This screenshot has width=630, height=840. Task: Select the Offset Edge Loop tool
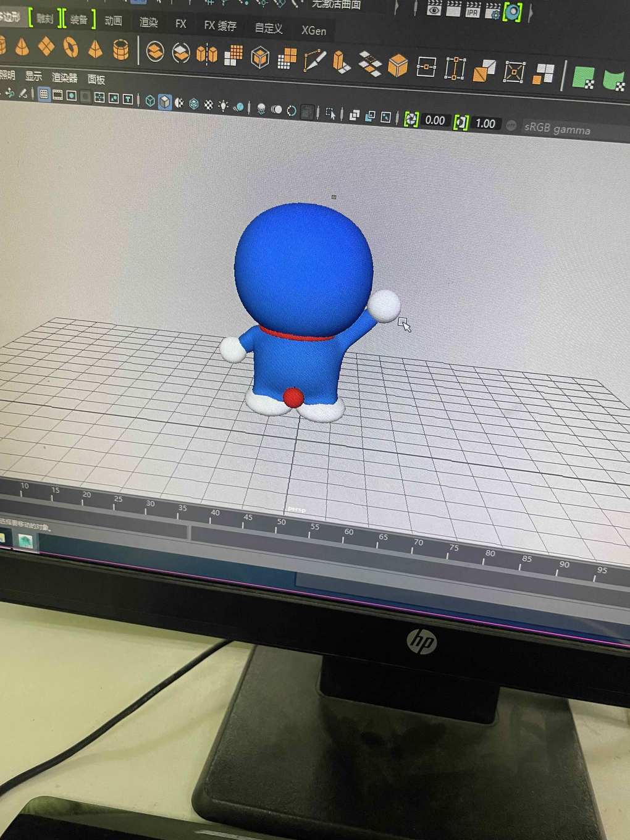pyautogui.click(x=455, y=69)
